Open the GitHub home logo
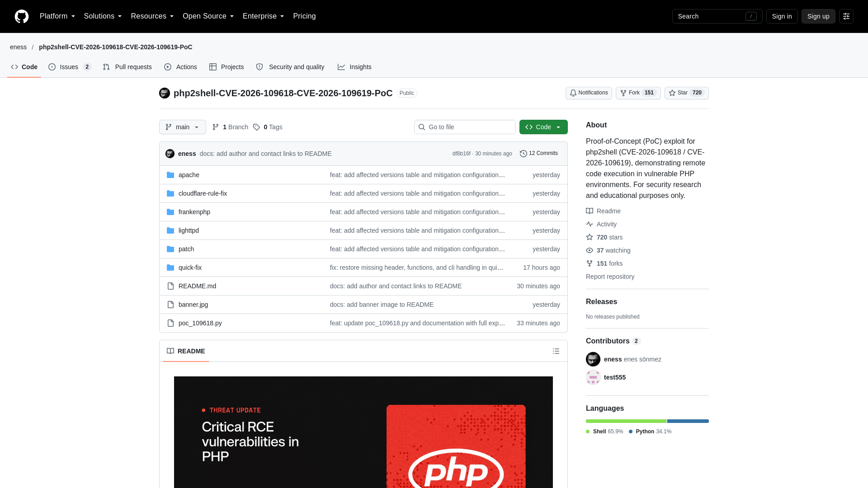Viewport: 868px width, 488px height. (22, 16)
